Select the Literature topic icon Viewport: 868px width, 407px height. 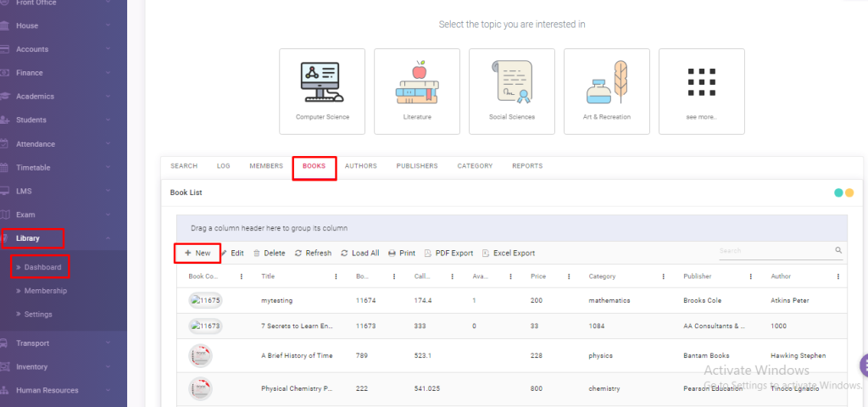(417, 91)
